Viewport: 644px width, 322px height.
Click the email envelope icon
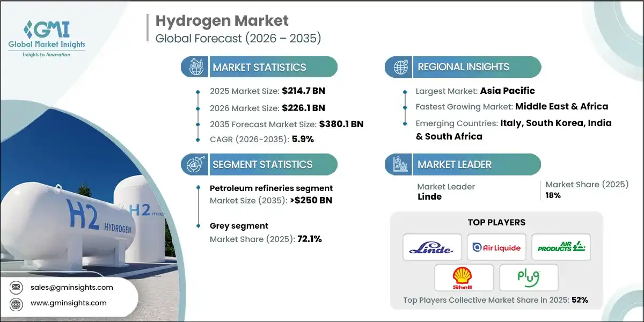click(x=16, y=287)
